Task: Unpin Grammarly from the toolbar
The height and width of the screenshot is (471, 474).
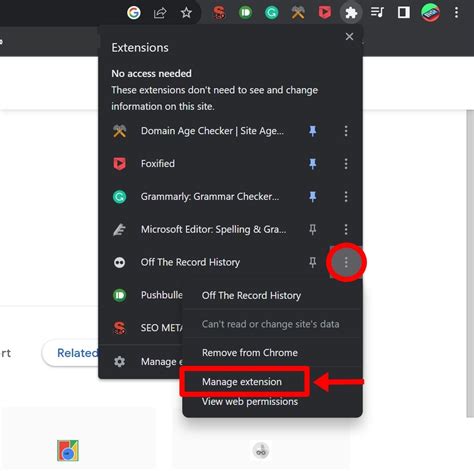Action: click(312, 196)
